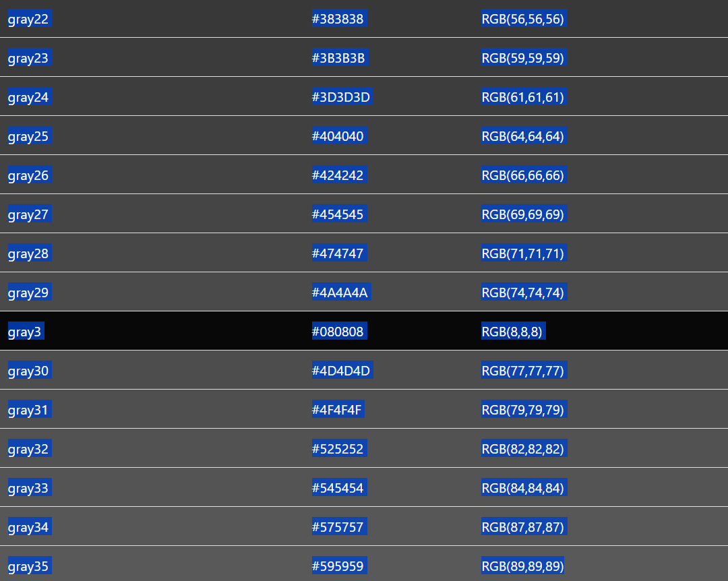The height and width of the screenshot is (581, 728).
Task: Click the RGB(61,61,61) value
Action: click(523, 97)
